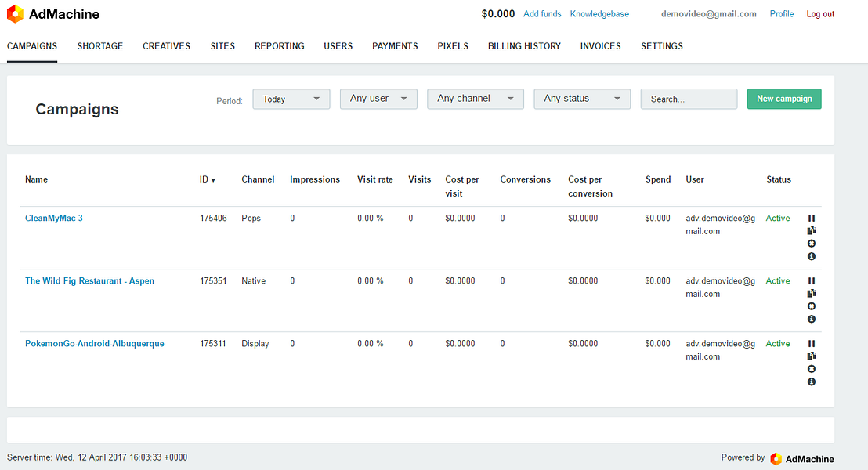Open the Any channel dropdown

(x=475, y=99)
